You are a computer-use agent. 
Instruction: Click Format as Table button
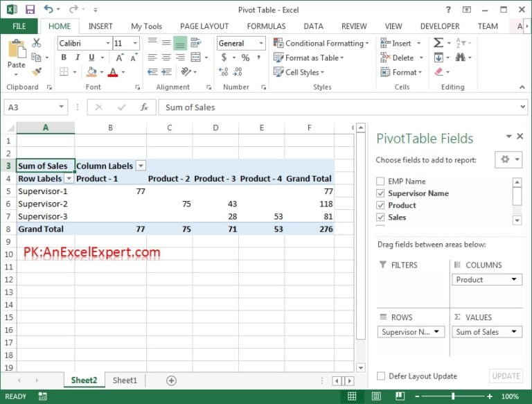[308, 58]
